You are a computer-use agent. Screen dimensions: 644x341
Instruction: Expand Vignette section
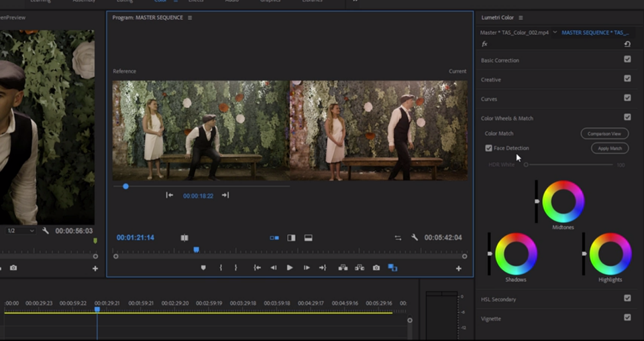491,318
